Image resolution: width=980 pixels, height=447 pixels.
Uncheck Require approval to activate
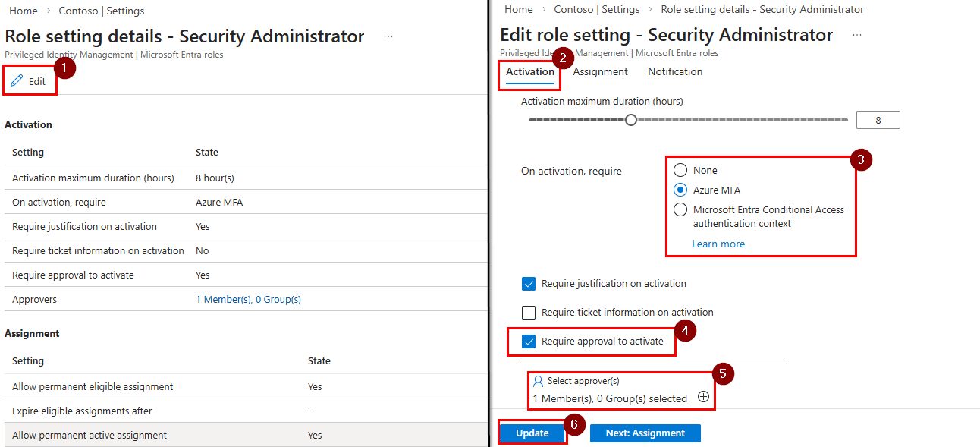[x=527, y=341]
